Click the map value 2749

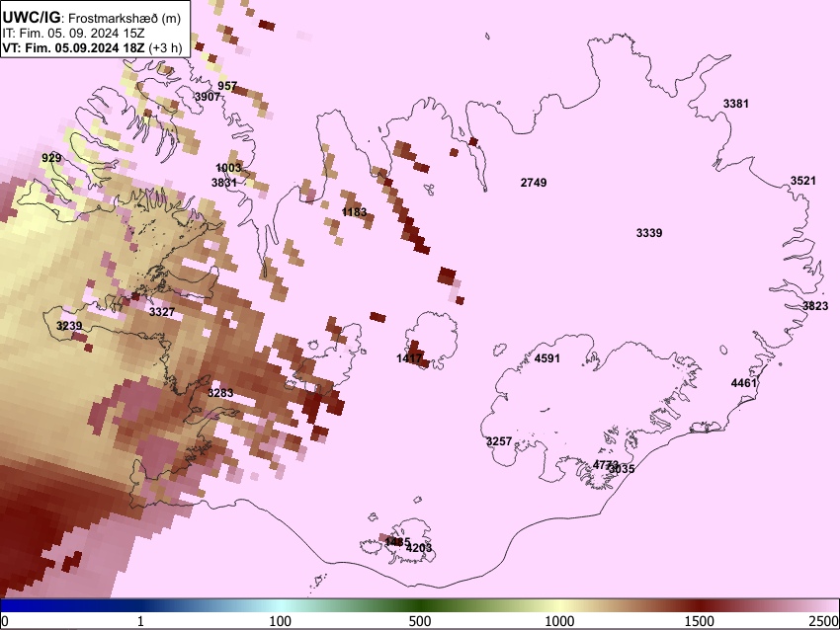click(534, 183)
